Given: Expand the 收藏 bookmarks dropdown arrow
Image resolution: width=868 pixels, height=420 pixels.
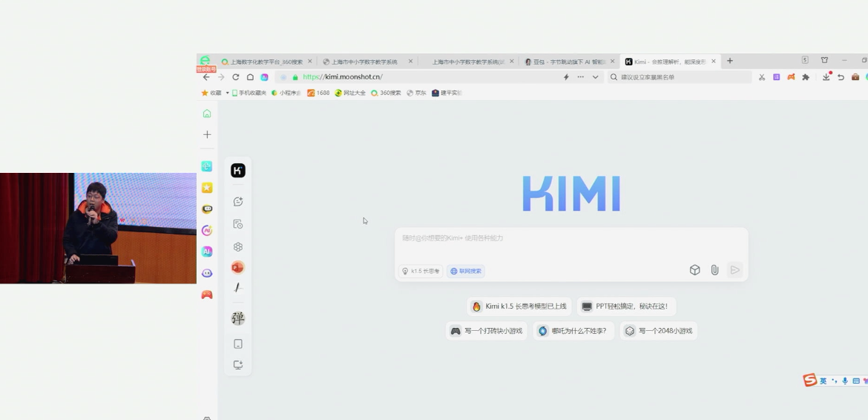Looking at the screenshot, I should point(227,93).
